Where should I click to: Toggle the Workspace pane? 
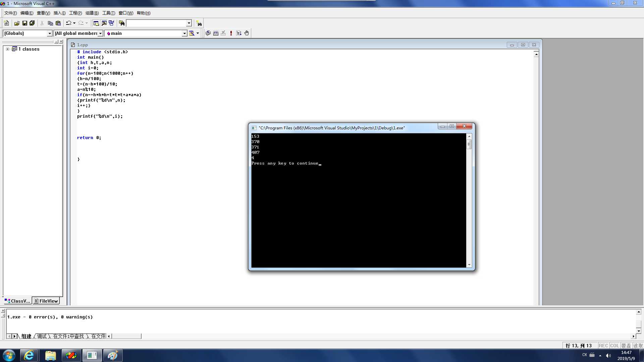96,23
